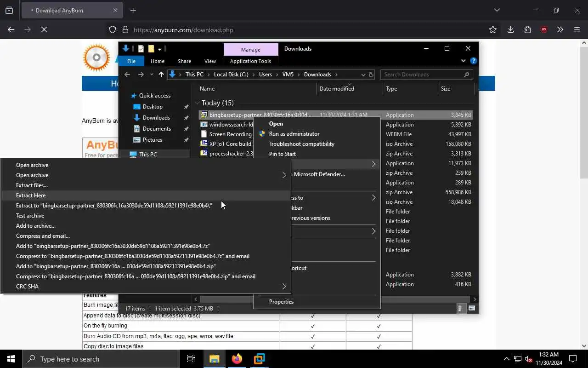Open the browser application menu
Viewport: 588px width, 368px height.
(x=577, y=30)
